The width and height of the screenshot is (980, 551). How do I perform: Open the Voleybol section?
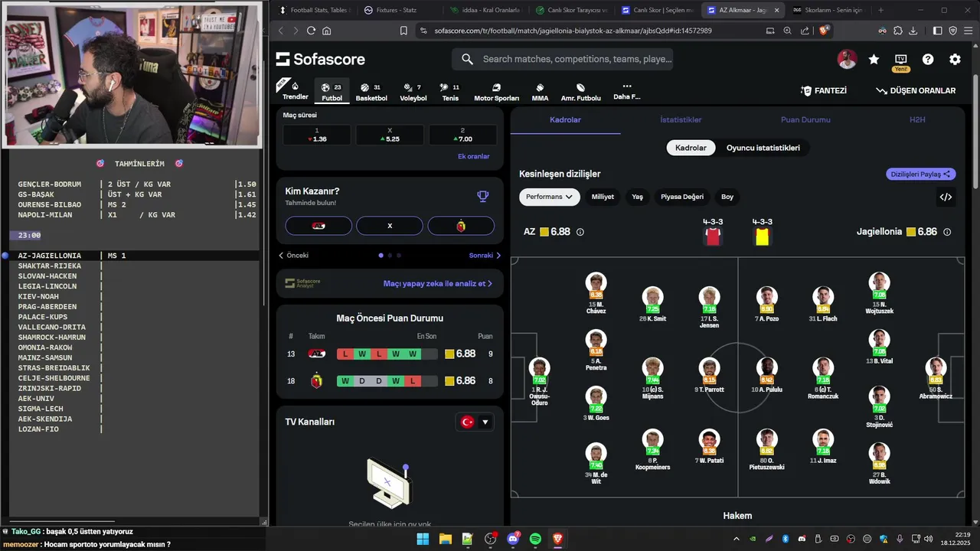[x=413, y=92]
